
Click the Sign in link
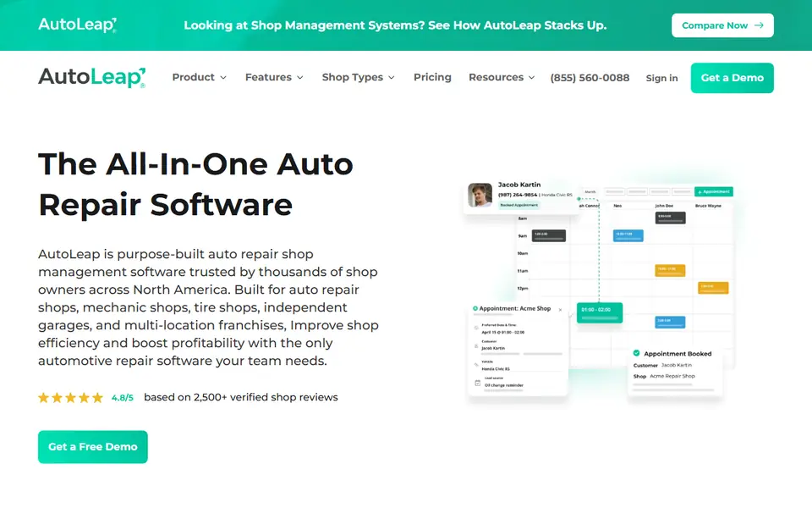(x=661, y=78)
